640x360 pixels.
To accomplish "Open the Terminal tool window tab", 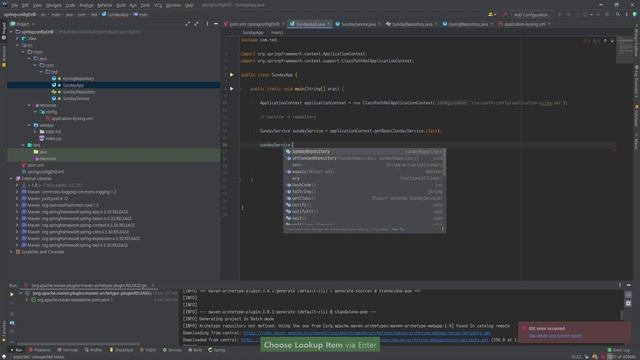I will [x=67, y=350].
